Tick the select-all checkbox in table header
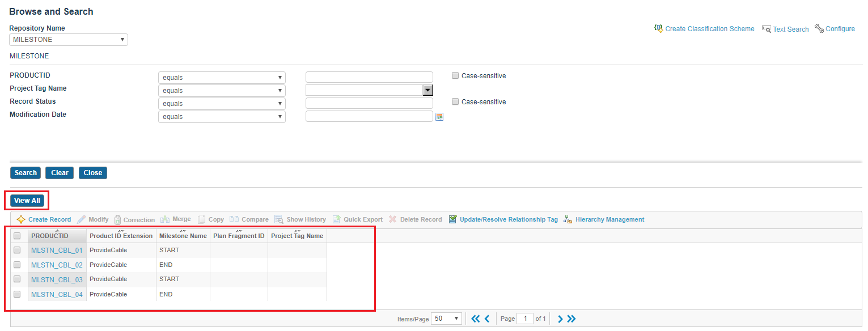The height and width of the screenshot is (331, 868). click(17, 236)
